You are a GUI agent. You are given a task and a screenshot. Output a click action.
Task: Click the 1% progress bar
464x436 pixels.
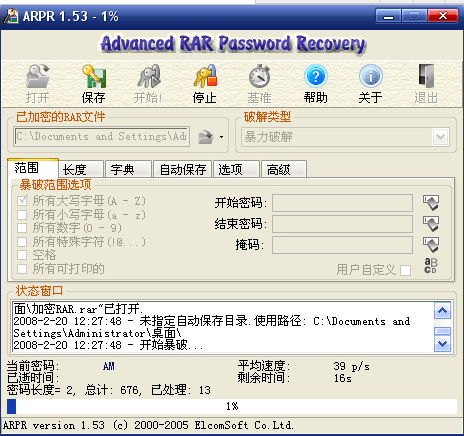point(232,406)
